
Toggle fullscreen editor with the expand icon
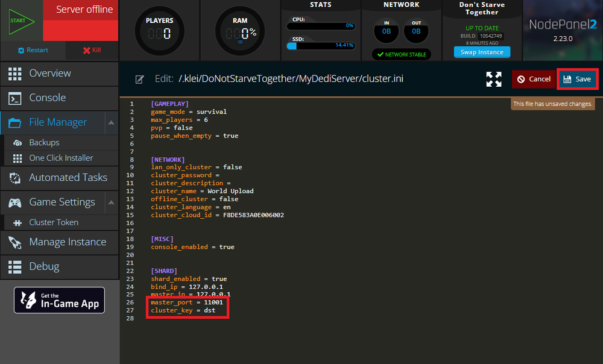[x=494, y=79]
